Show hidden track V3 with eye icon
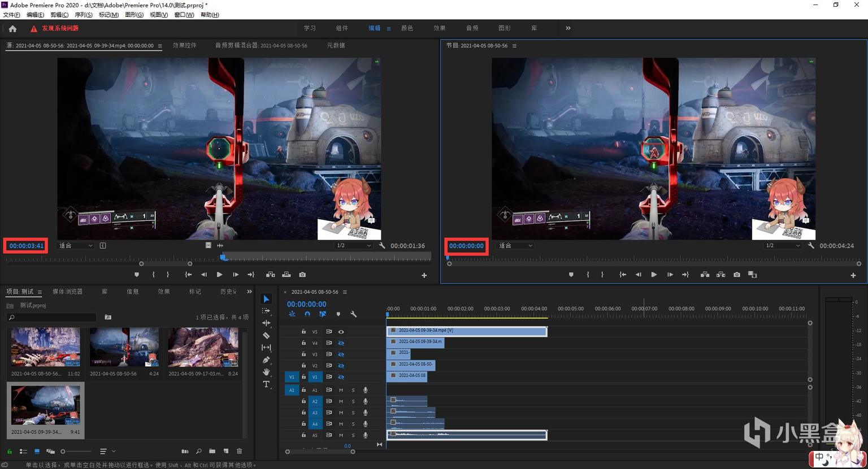This screenshot has width=868, height=469. [341, 354]
